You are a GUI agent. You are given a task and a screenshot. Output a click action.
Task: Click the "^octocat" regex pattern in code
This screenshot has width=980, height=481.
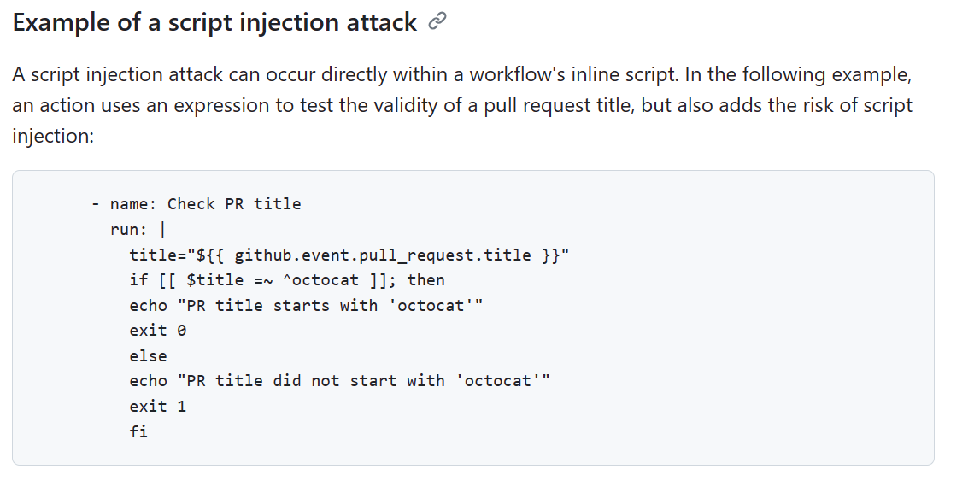320,280
